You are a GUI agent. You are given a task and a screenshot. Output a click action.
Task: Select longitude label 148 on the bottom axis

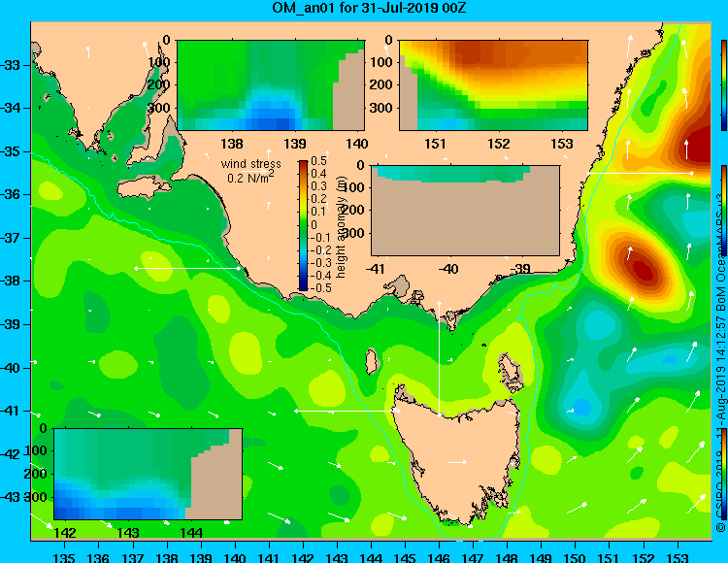507,557
